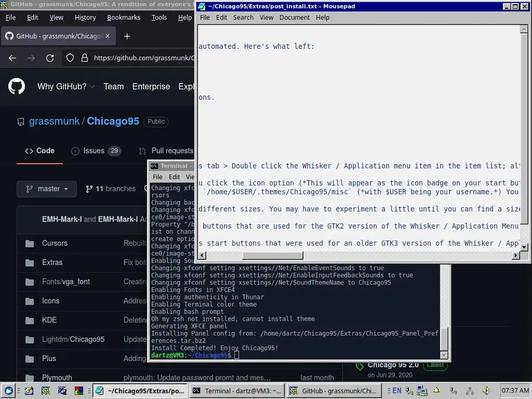
Task: Click the EN keyboard layout indicator
Action: point(396,391)
